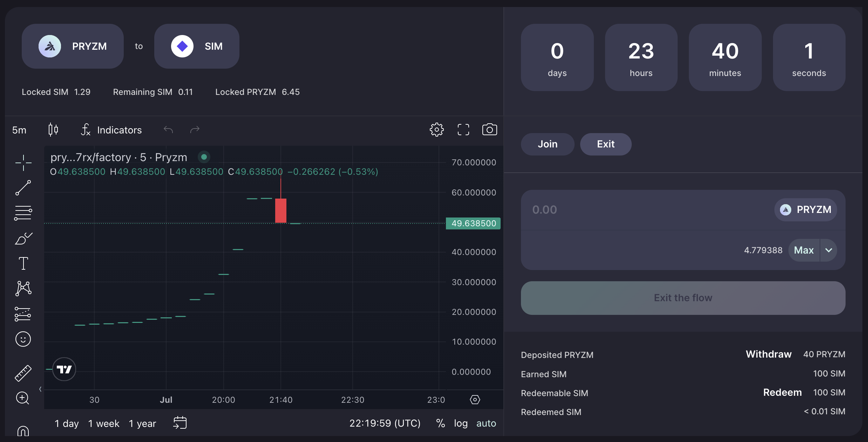
Task: Click the red candlestick on chart
Action: pyautogui.click(x=281, y=210)
